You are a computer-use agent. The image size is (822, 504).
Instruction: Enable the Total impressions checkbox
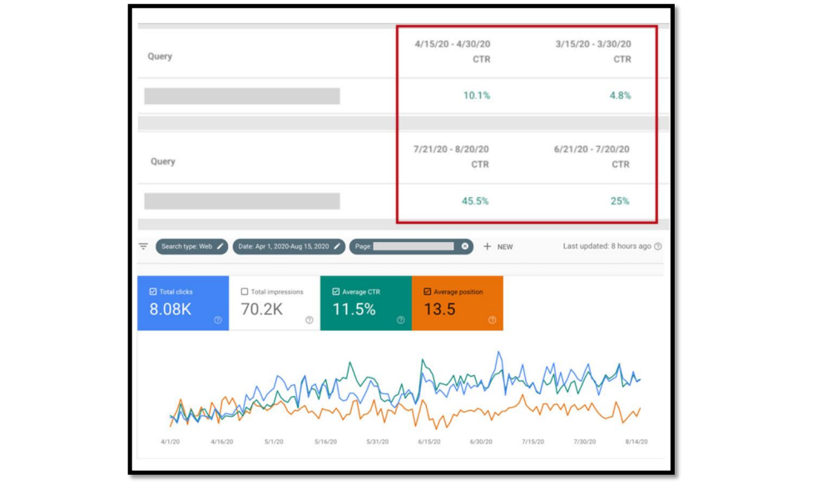tap(245, 292)
